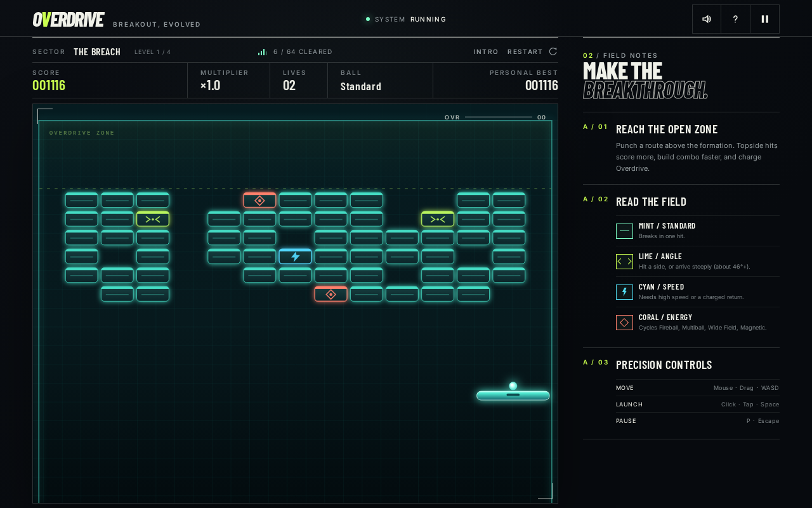
Task: Click the mint paddle to launch
Action: (x=513, y=396)
